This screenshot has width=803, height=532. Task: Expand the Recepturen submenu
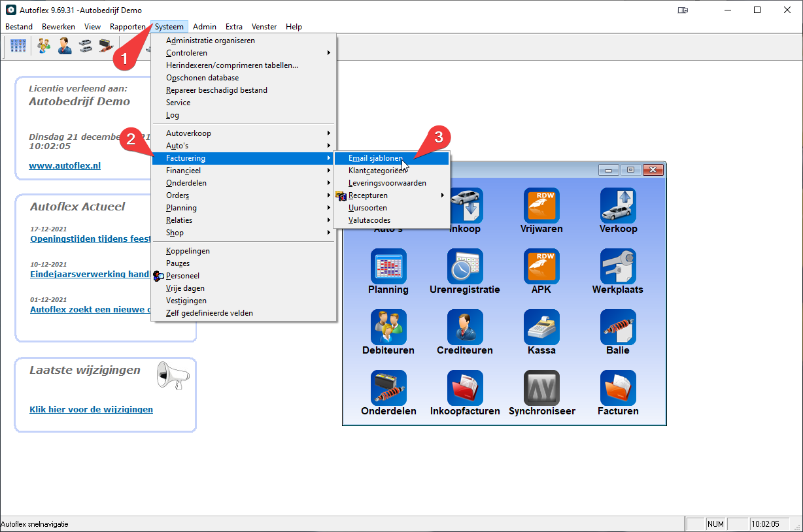[x=391, y=195]
